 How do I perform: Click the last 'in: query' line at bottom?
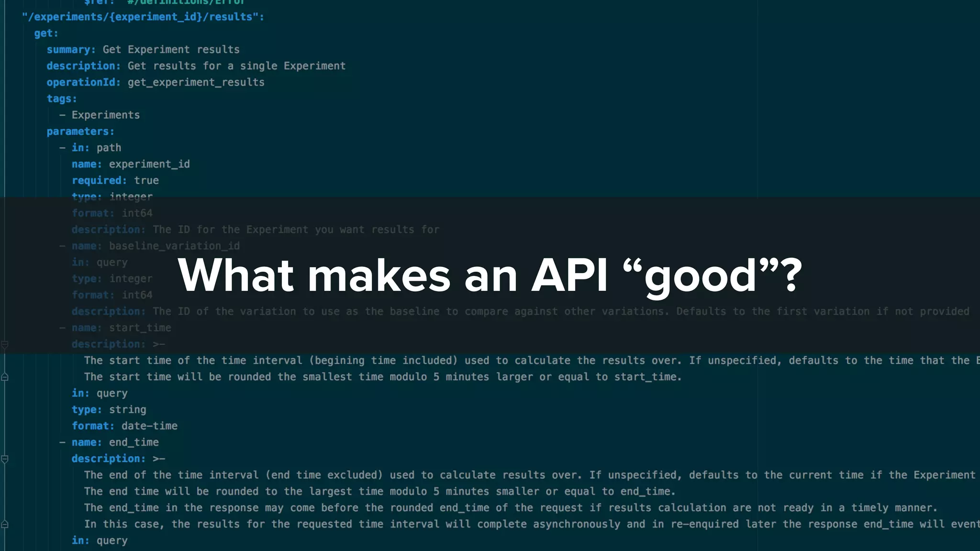(x=100, y=540)
